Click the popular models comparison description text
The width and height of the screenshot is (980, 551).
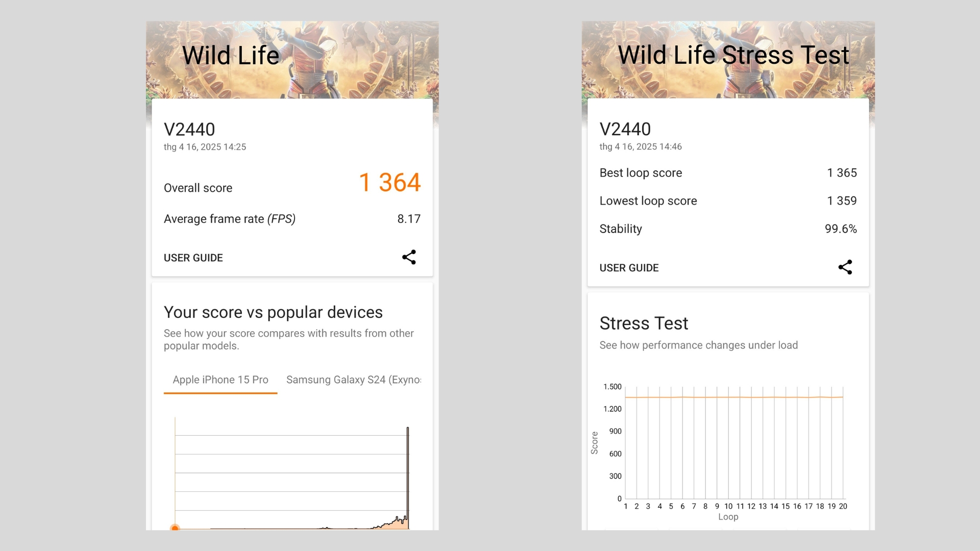point(288,339)
